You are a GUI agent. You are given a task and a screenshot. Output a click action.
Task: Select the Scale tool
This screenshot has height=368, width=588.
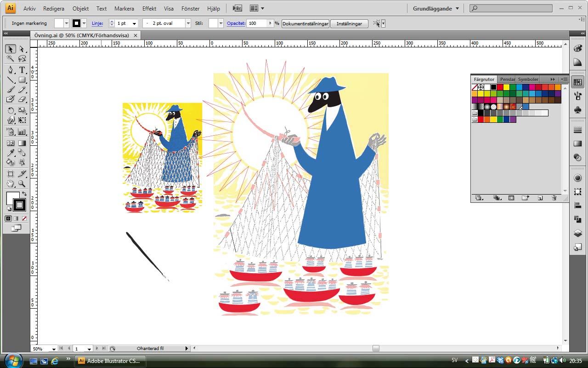22,110
